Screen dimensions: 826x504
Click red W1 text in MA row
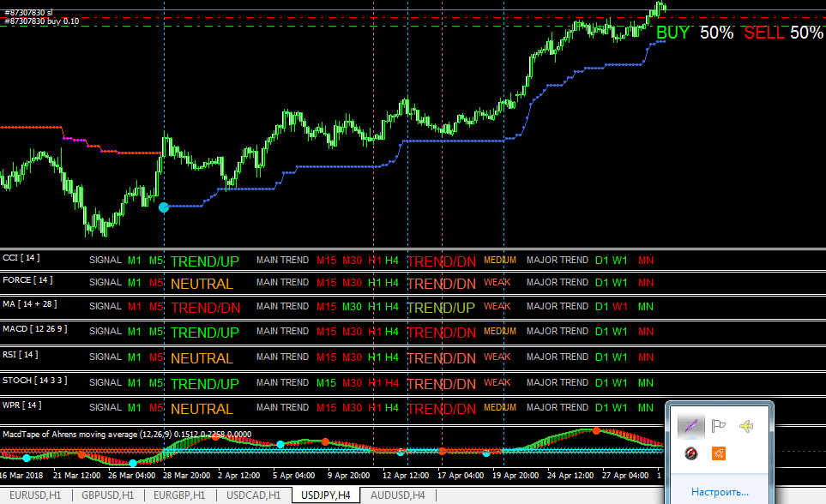620,307
